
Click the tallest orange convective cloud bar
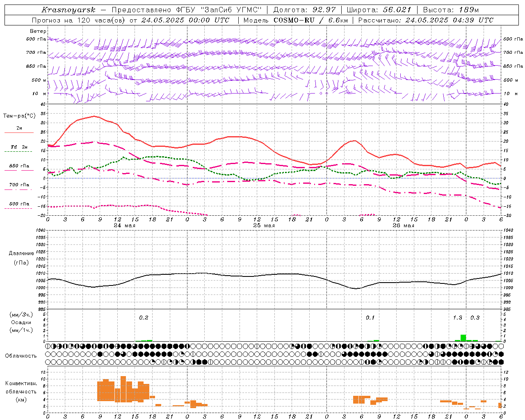[123, 389]
